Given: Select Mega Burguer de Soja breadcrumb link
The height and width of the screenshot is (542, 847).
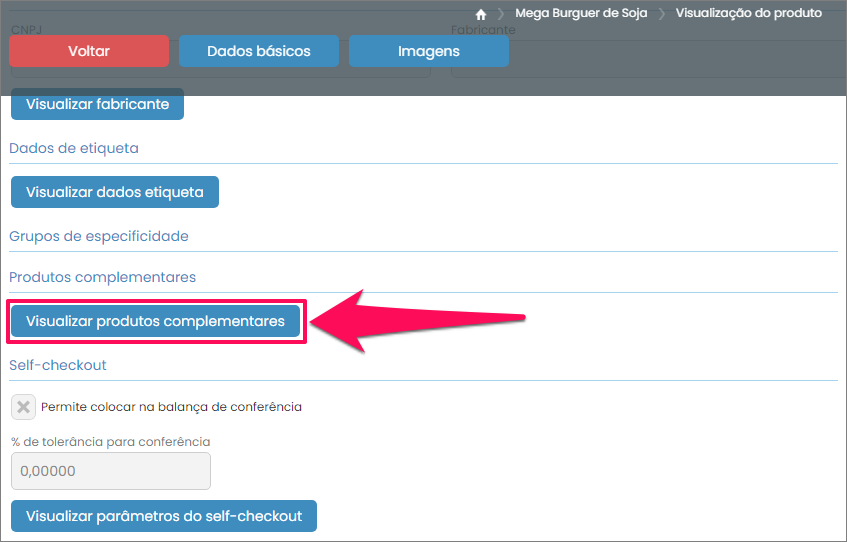Looking at the screenshot, I should pos(581,14).
